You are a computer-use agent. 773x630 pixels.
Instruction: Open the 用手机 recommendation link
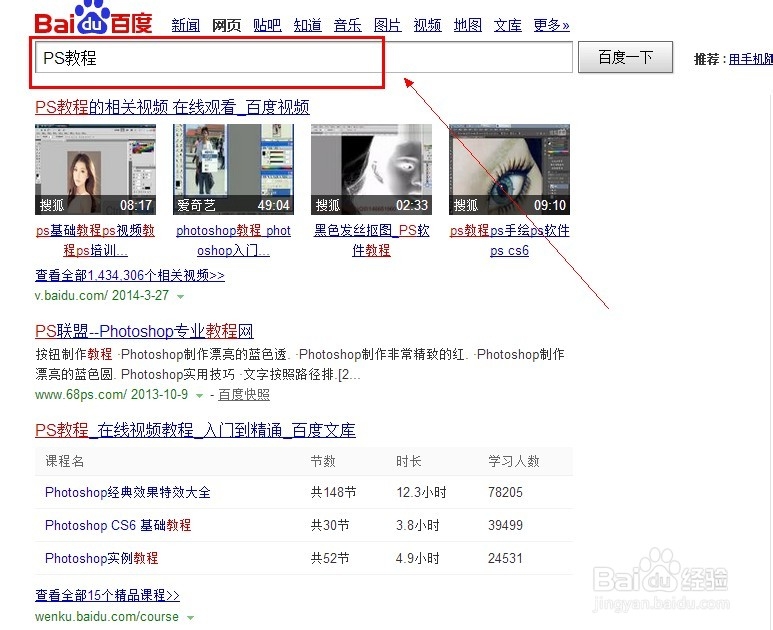tap(750, 59)
